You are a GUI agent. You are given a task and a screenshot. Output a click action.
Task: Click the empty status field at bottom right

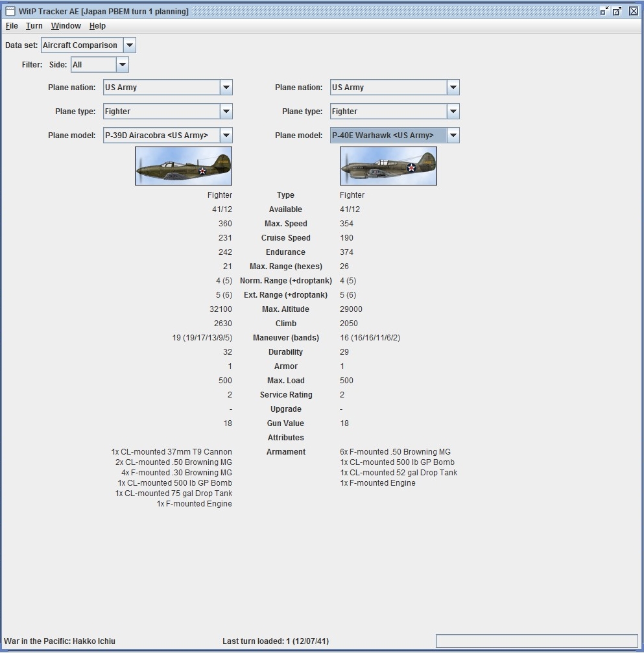click(536, 641)
